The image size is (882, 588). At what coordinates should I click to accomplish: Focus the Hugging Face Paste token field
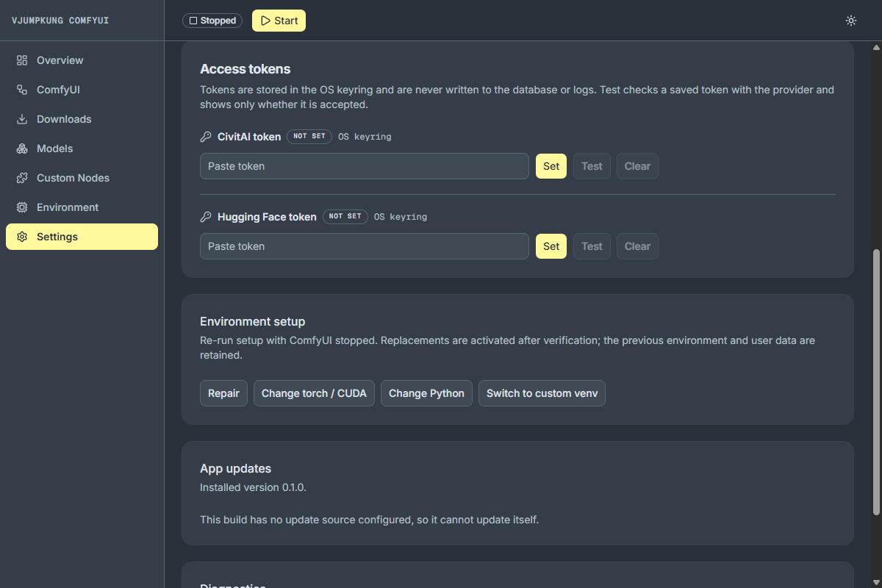[365, 246]
